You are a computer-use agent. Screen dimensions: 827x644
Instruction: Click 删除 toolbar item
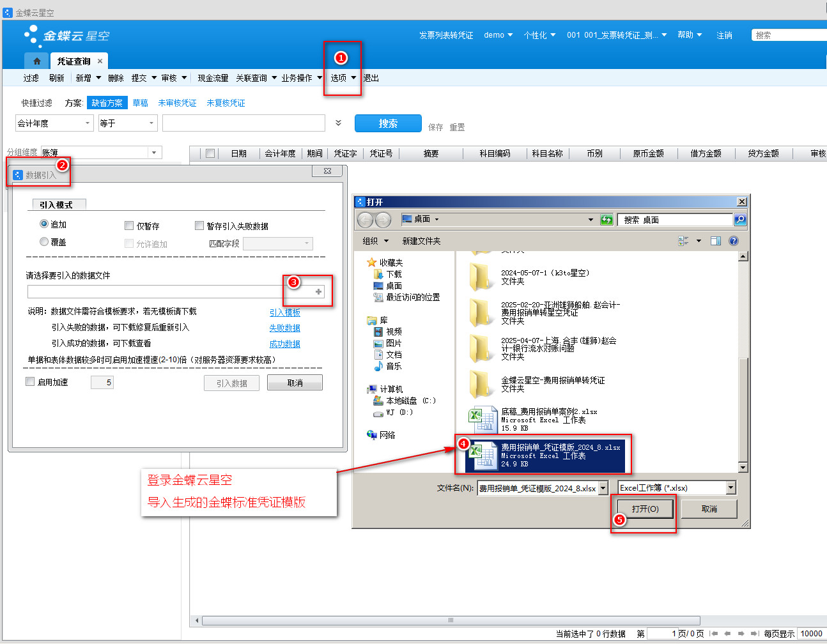116,78
